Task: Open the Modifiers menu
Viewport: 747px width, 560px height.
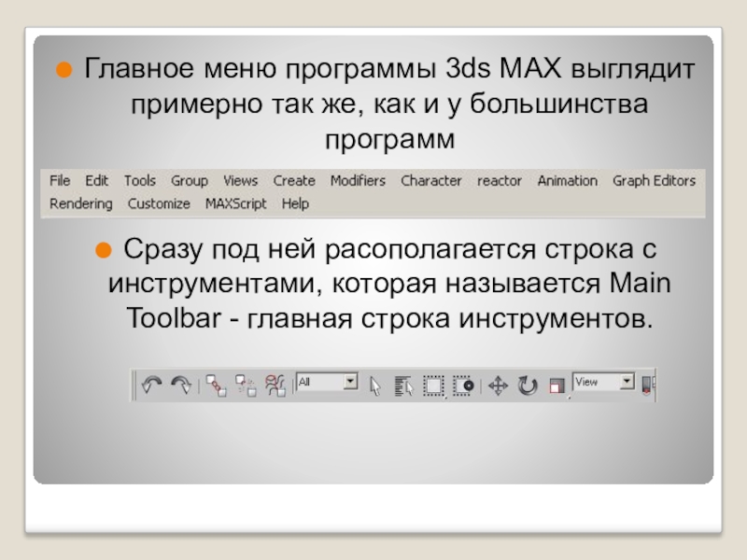Action: pyautogui.click(x=358, y=181)
